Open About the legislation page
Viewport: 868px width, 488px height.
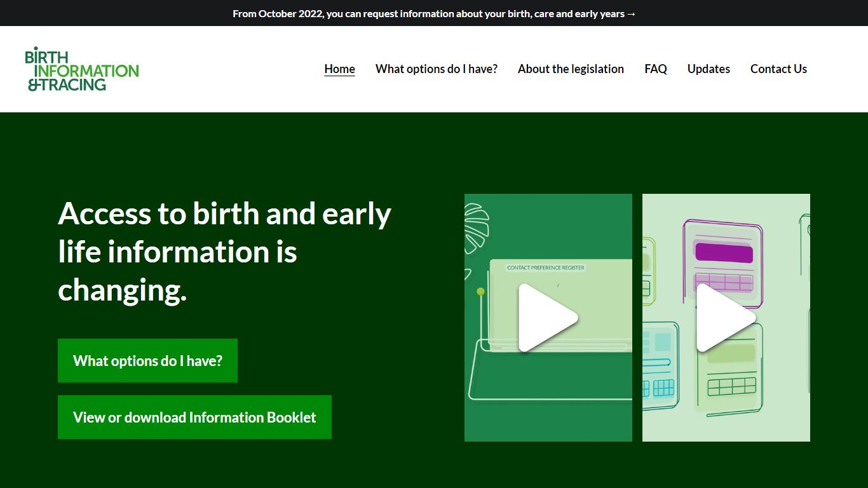[571, 69]
